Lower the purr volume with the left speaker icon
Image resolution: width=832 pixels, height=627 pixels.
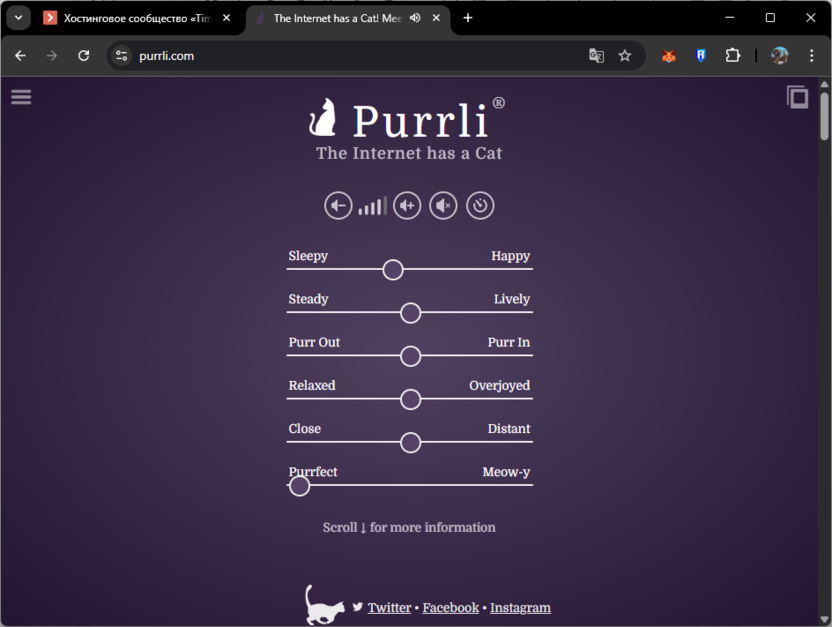point(338,205)
